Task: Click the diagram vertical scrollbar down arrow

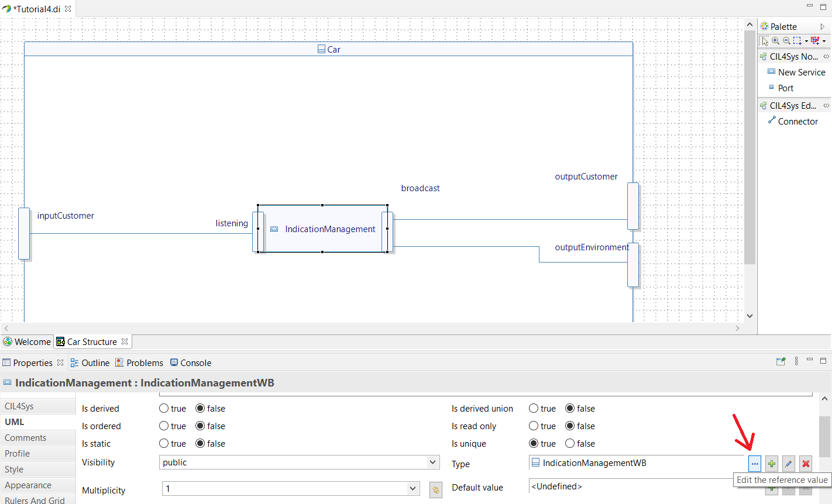Action: (x=750, y=316)
